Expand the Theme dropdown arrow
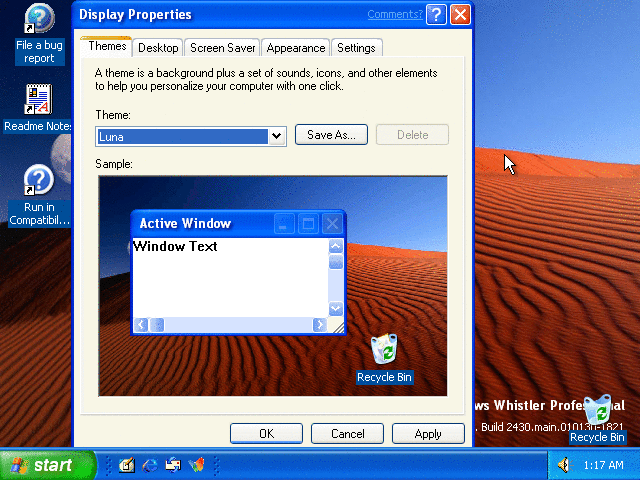 [x=277, y=136]
